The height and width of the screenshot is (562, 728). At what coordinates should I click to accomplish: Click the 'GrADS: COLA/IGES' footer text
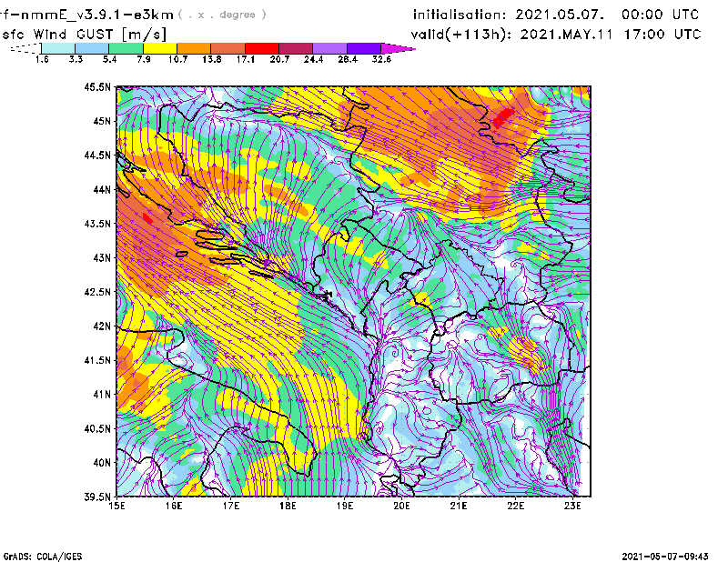coord(42,557)
